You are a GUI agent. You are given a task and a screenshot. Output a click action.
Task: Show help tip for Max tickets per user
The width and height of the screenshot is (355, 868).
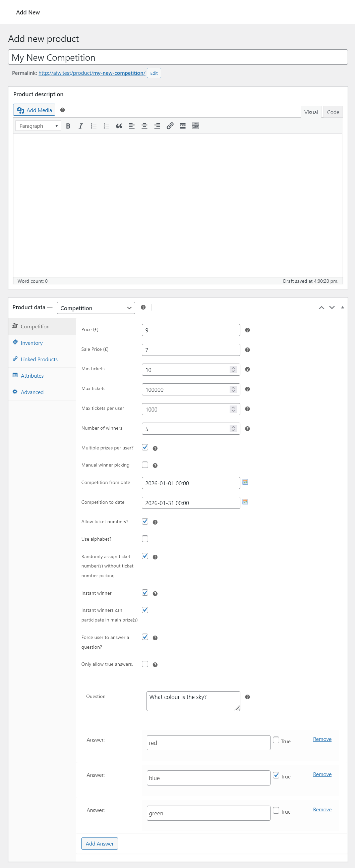pyautogui.click(x=247, y=409)
